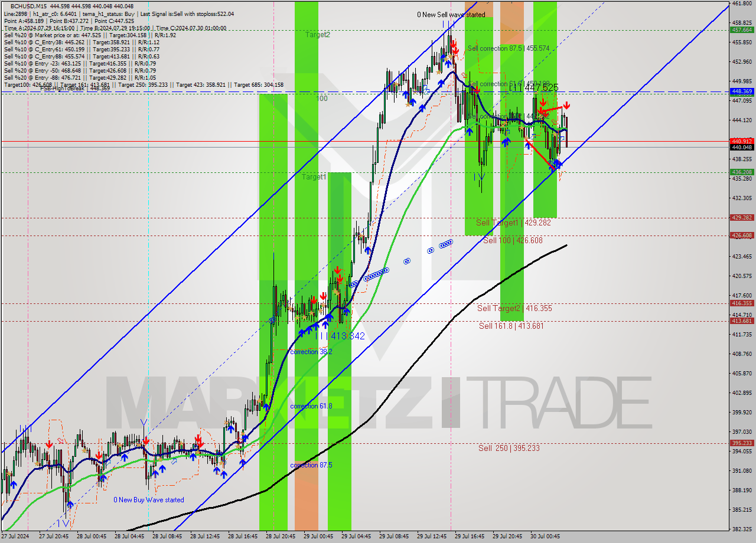
Task: Click the 'Sell 100 | 426.608' label
Action: click(513, 240)
